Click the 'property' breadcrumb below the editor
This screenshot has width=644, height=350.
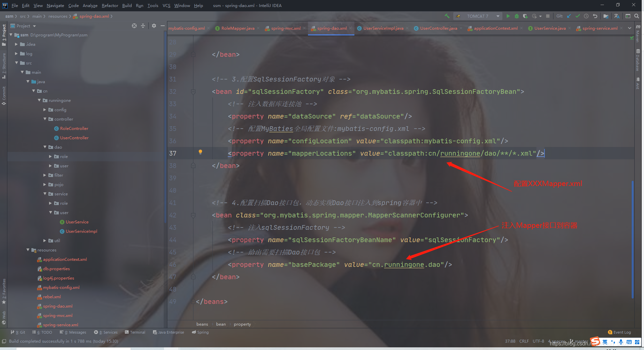(x=242, y=324)
